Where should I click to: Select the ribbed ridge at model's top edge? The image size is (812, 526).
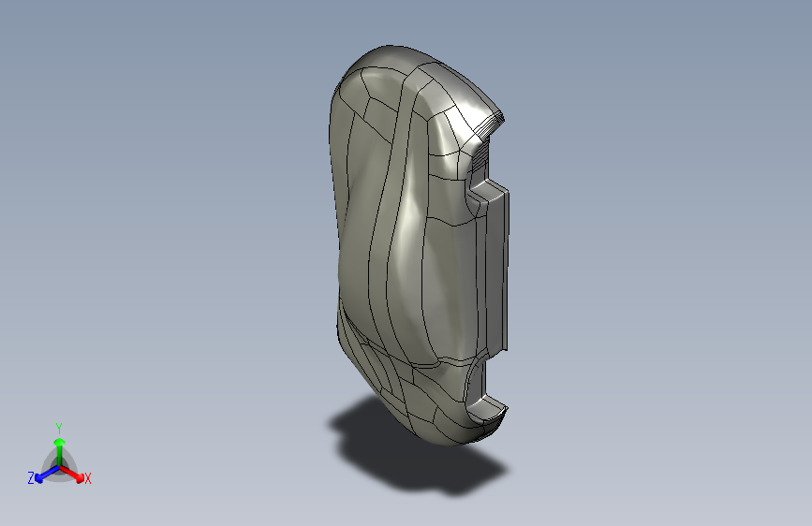[x=490, y=127]
